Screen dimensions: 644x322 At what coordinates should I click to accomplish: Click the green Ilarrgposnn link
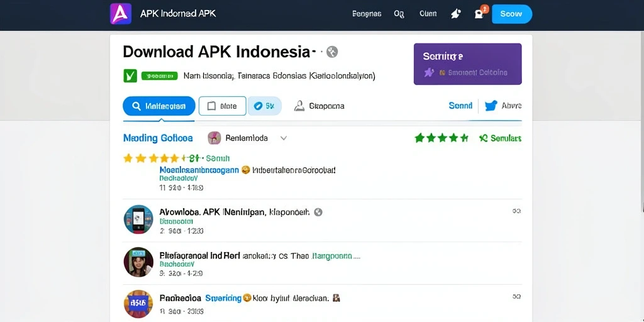[332, 255]
